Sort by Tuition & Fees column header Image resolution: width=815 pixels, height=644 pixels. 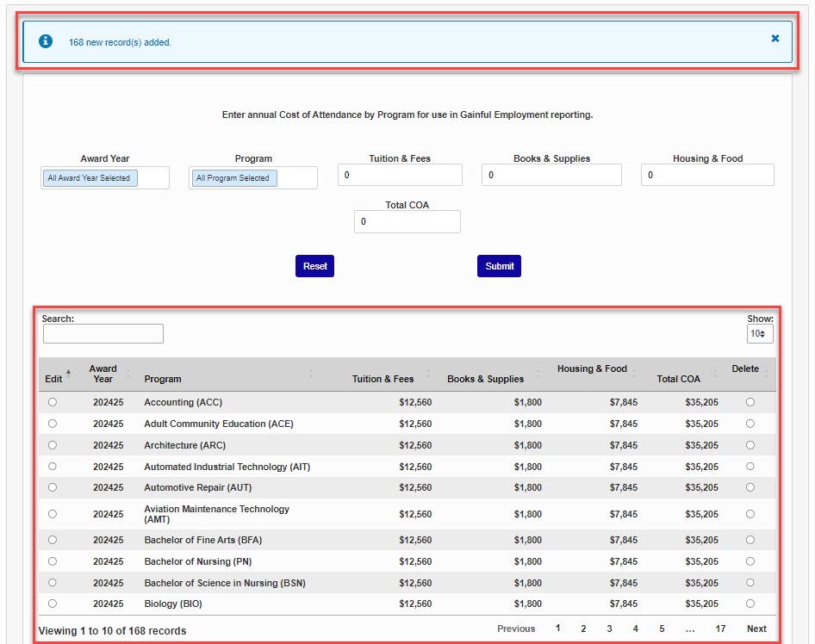(x=383, y=379)
